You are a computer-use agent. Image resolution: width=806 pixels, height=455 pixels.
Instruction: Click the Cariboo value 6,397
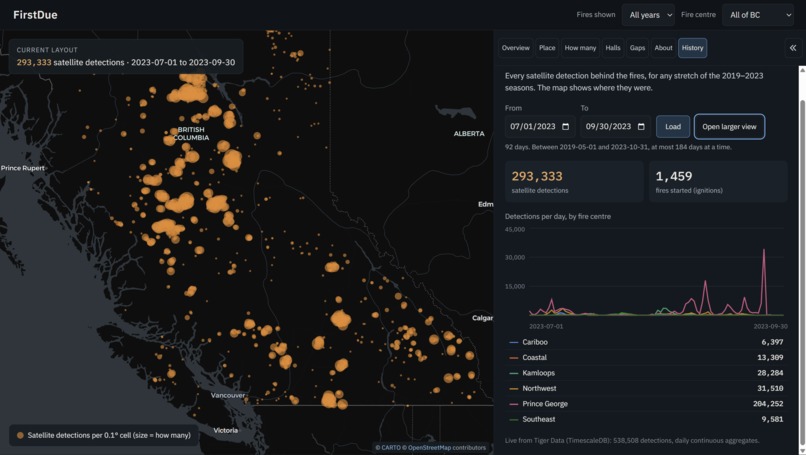click(772, 342)
